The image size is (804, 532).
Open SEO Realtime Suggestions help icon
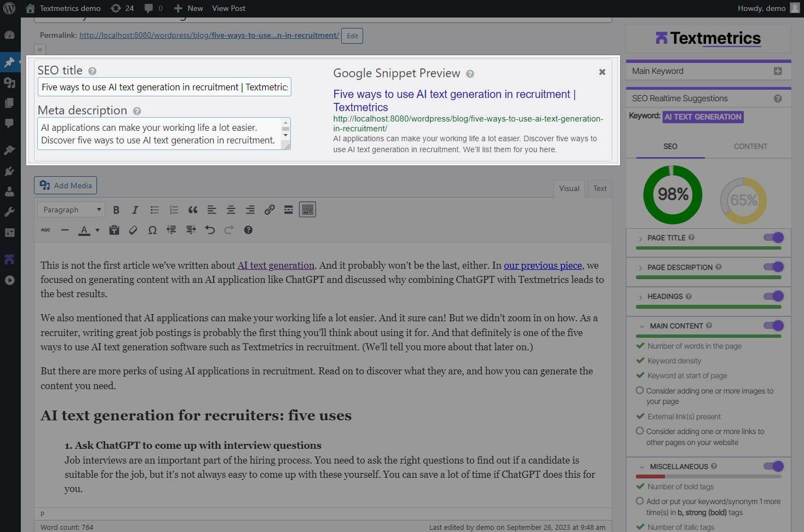(778, 99)
